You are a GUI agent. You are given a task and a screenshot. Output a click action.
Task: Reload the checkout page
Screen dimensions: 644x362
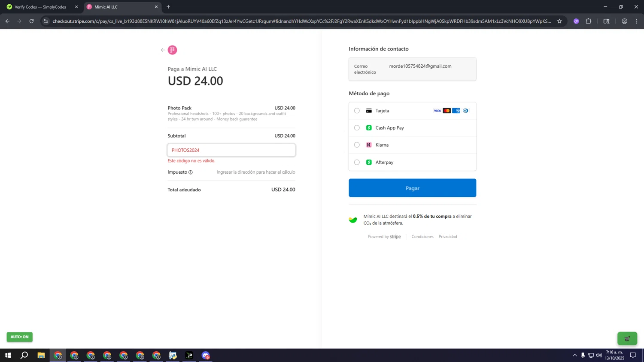pyautogui.click(x=31, y=21)
